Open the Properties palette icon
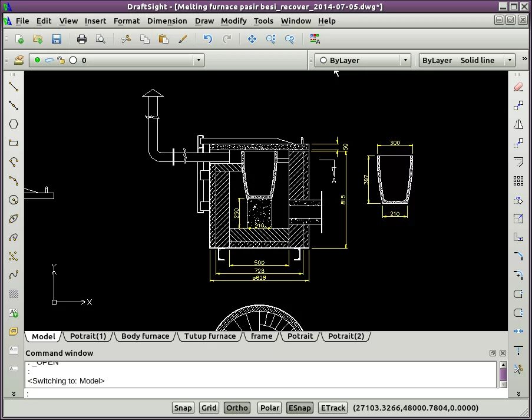This screenshot has height=420, width=532. [x=315, y=39]
